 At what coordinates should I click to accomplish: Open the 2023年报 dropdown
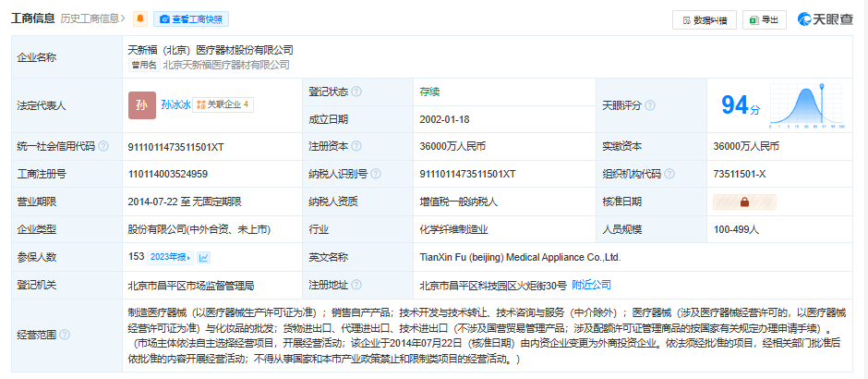(x=170, y=258)
